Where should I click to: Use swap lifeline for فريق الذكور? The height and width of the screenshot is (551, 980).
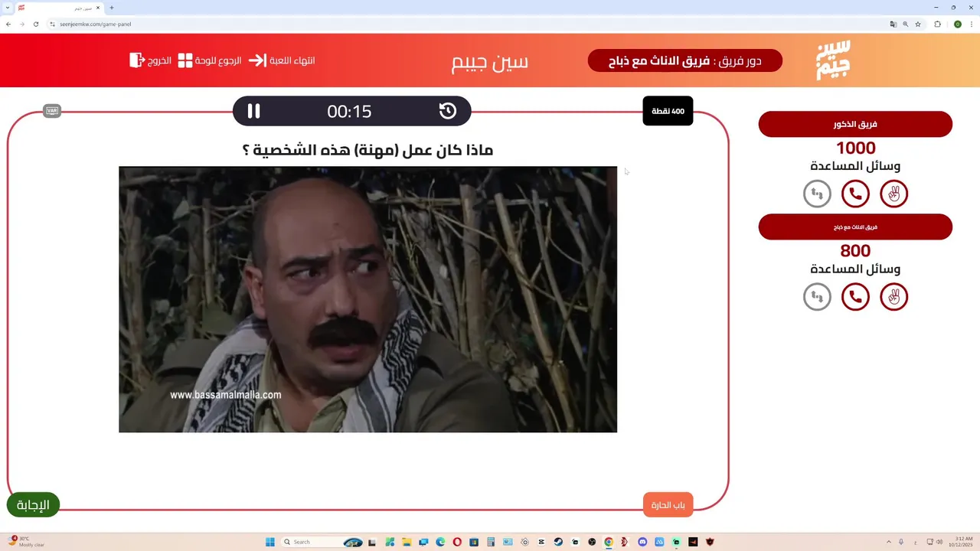(817, 194)
